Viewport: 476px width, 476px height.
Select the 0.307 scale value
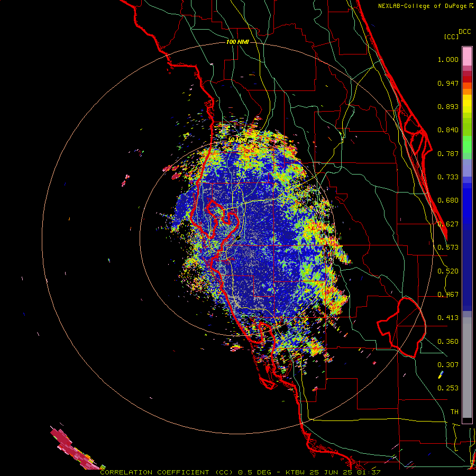point(448,365)
